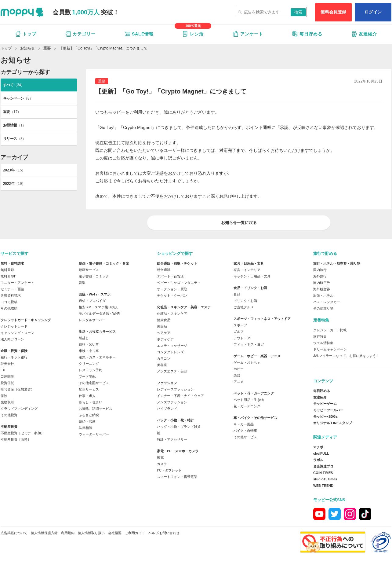
Task: Click 動画サービス footer link
Action: coord(89,270)
